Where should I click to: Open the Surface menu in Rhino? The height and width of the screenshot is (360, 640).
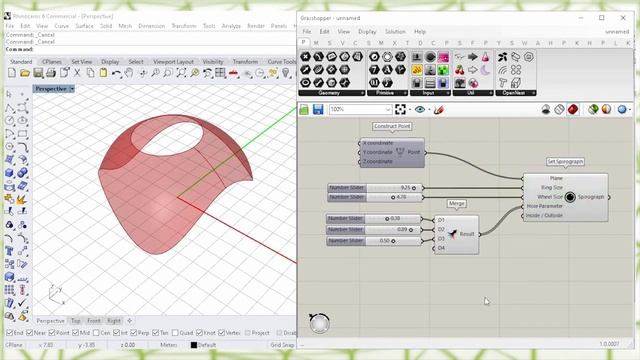pos(84,26)
